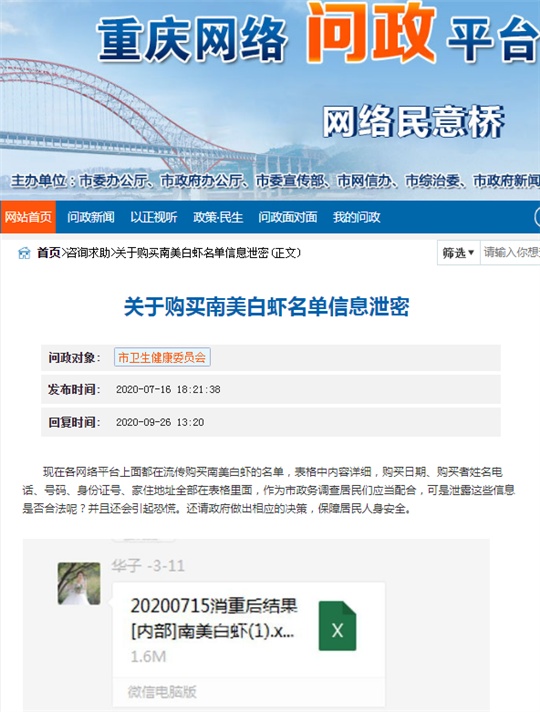Screen dimensions: 540x712
Task: Select 政策·民生 navigation item
Action: coord(218,217)
